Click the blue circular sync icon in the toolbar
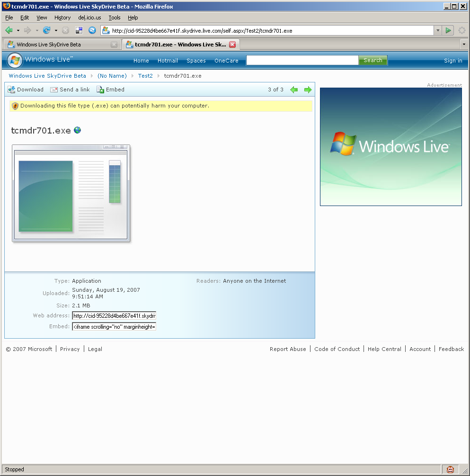This screenshot has height=476, width=470. coord(92,30)
